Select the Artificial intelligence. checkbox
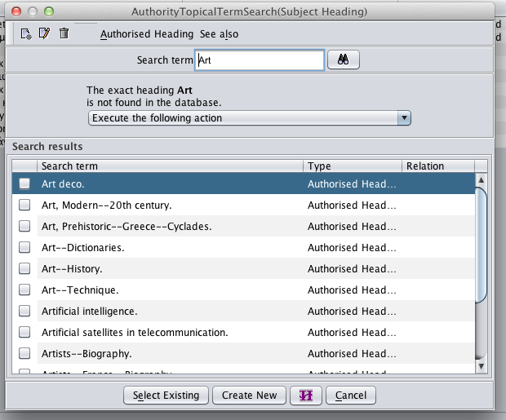 (x=24, y=311)
